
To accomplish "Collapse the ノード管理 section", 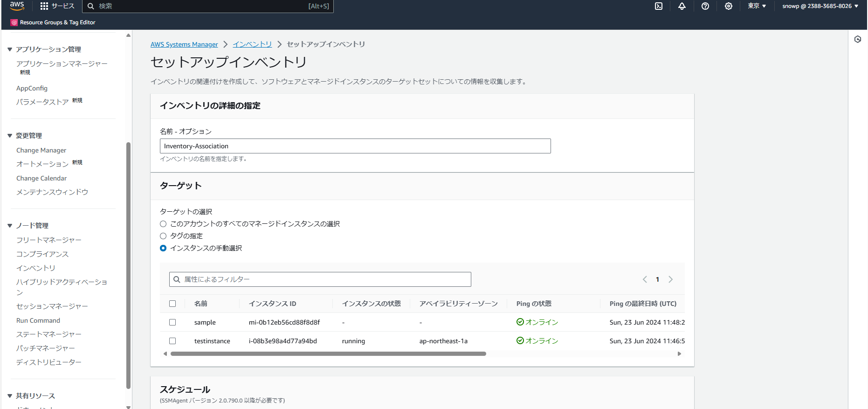I will point(10,226).
